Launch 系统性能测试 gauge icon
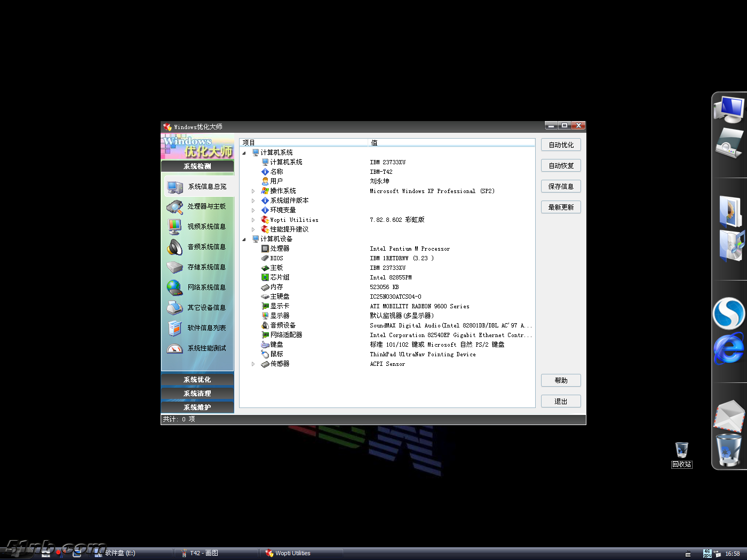 [x=175, y=348]
